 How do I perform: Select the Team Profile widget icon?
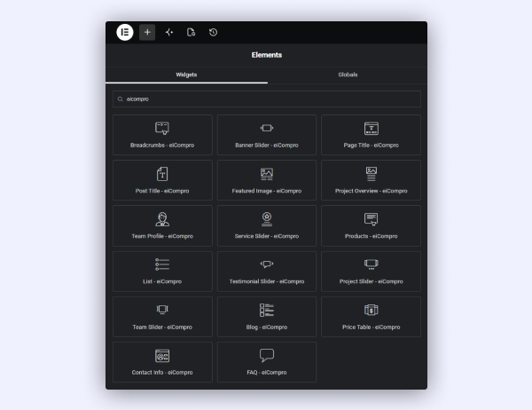click(x=162, y=219)
